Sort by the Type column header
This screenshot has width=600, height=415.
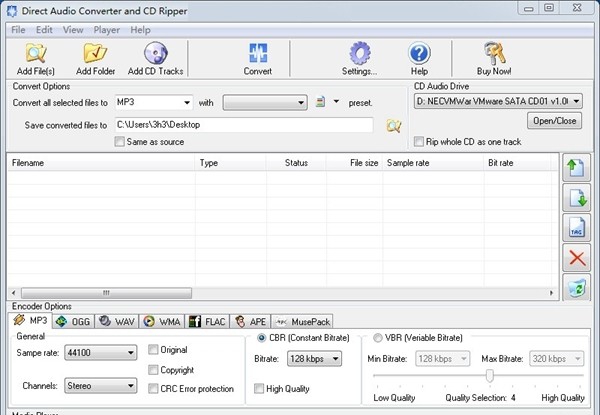click(x=231, y=163)
